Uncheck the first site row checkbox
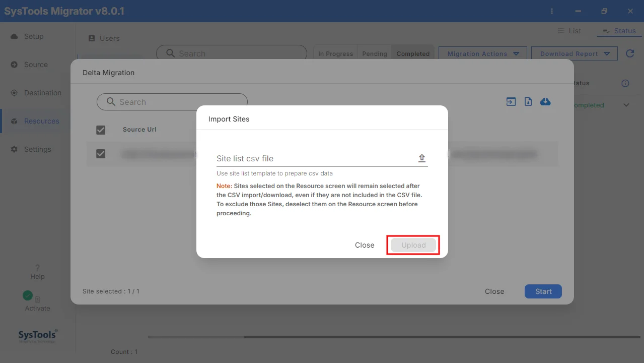The width and height of the screenshot is (644, 363). [101, 154]
